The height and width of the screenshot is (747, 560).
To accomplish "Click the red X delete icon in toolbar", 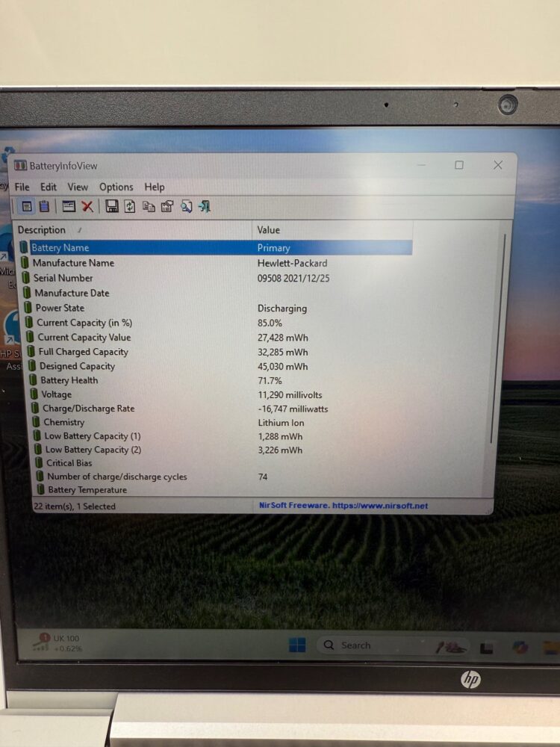I will coord(87,206).
